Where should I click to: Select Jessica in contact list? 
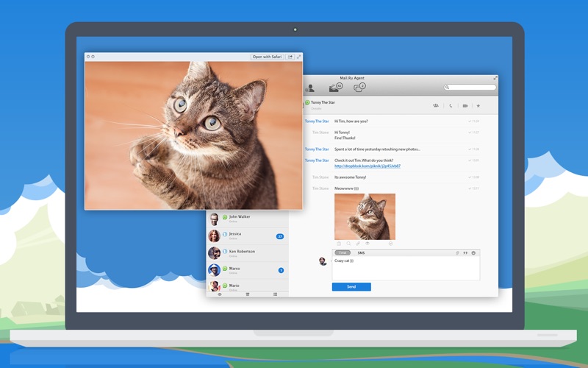pos(248,236)
